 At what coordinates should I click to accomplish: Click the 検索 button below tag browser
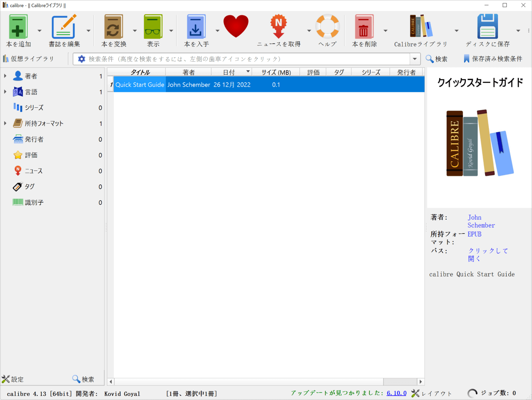pos(83,379)
